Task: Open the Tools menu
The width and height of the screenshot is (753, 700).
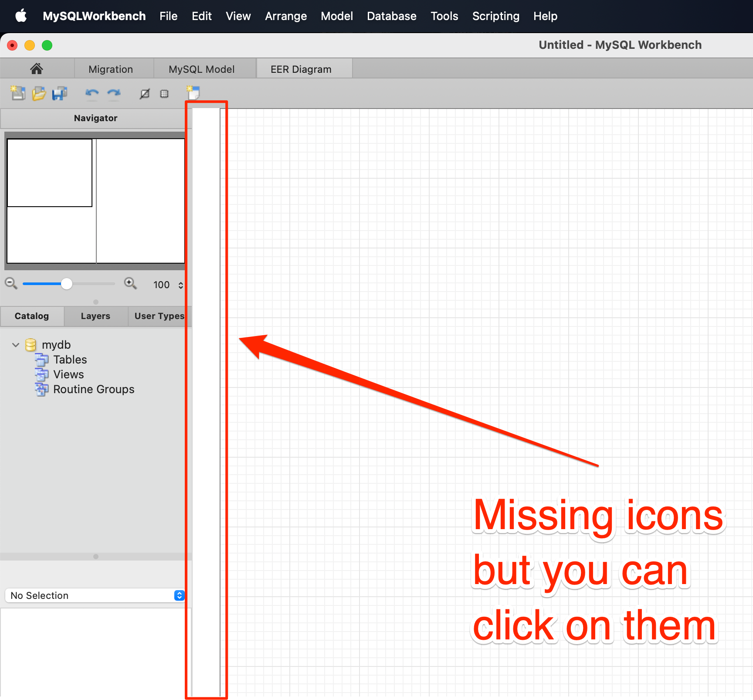Action: tap(444, 16)
